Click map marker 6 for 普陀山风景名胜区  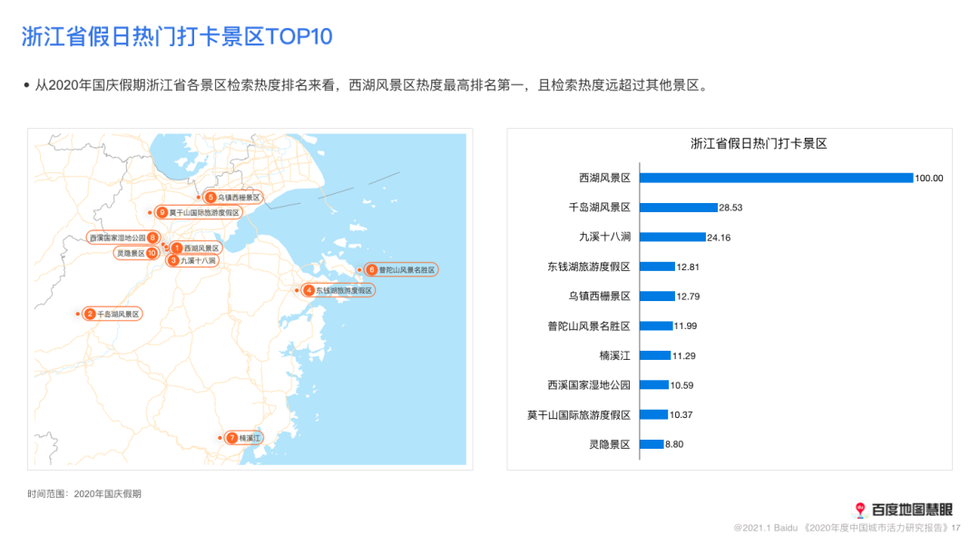tap(371, 269)
